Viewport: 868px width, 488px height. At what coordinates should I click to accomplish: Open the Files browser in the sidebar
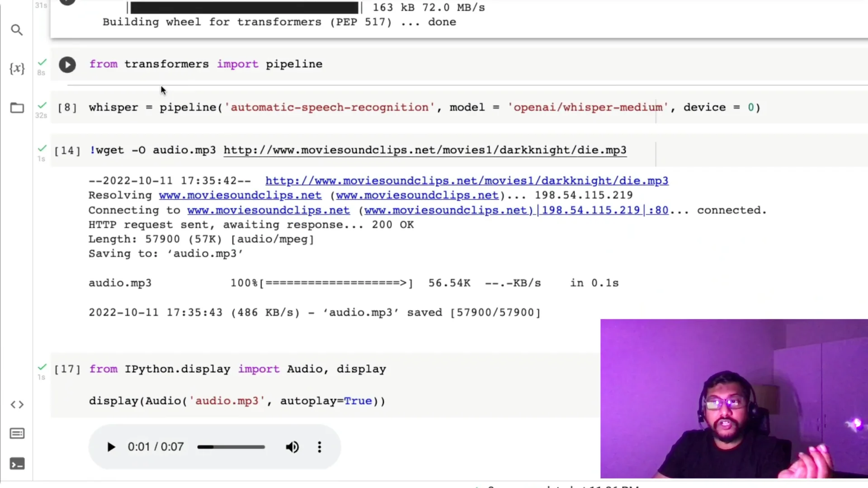pyautogui.click(x=17, y=108)
